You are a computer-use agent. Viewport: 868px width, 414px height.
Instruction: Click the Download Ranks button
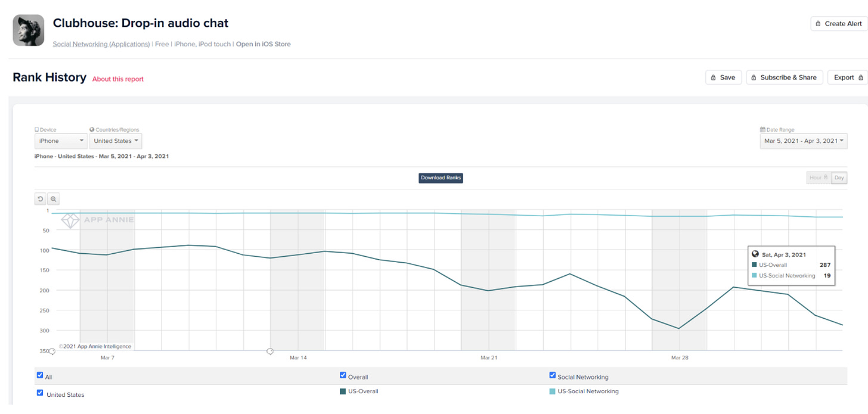pyautogui.click(x=441, y=178)
